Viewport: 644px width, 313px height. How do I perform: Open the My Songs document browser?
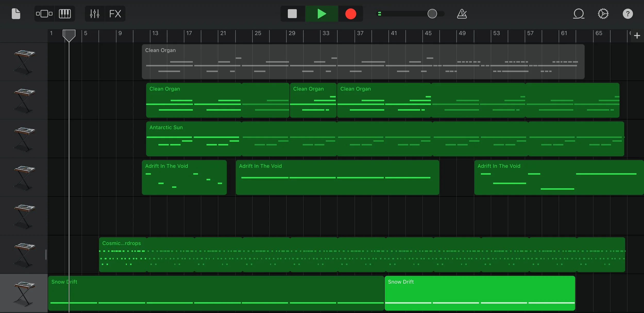(x=16, y=14)
